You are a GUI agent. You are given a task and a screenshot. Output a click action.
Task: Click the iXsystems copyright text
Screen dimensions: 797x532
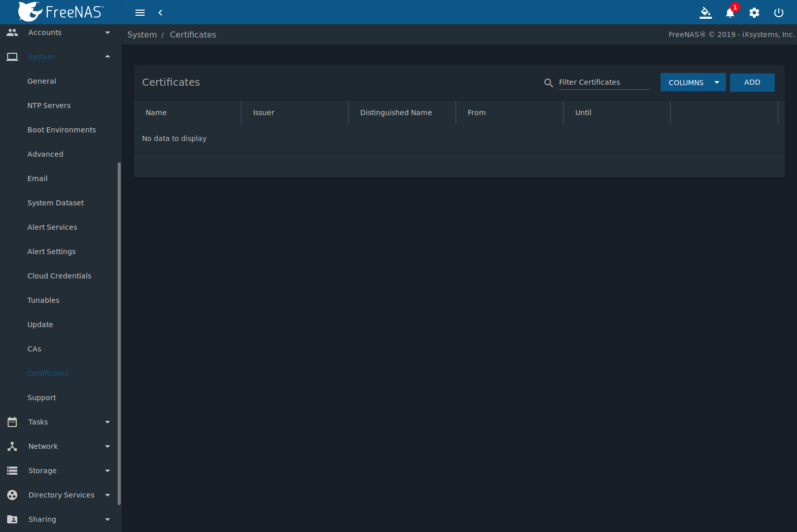coord(732,34)
